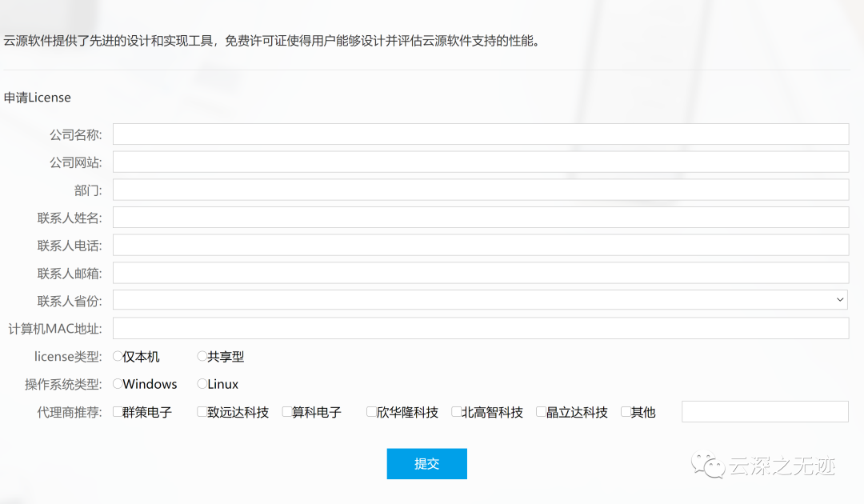Select the 仅本机 license type radio
Image resolution: width=864 pixels, height=504 pixels.
118,356
